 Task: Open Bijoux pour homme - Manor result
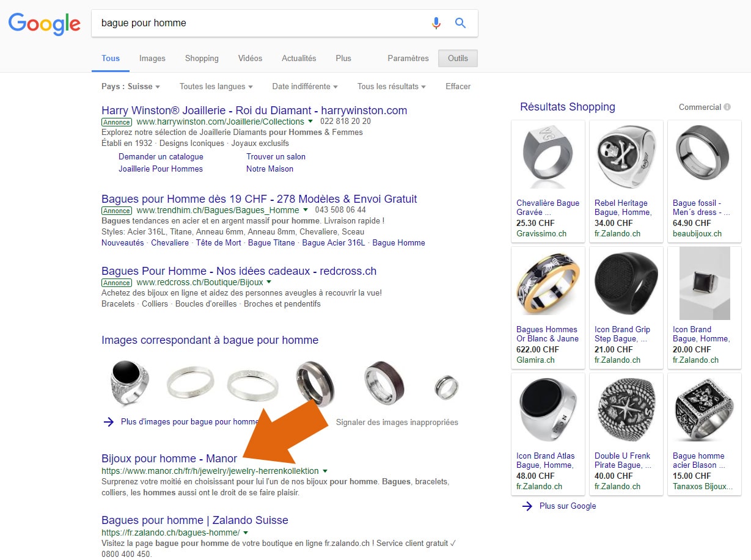169,459
